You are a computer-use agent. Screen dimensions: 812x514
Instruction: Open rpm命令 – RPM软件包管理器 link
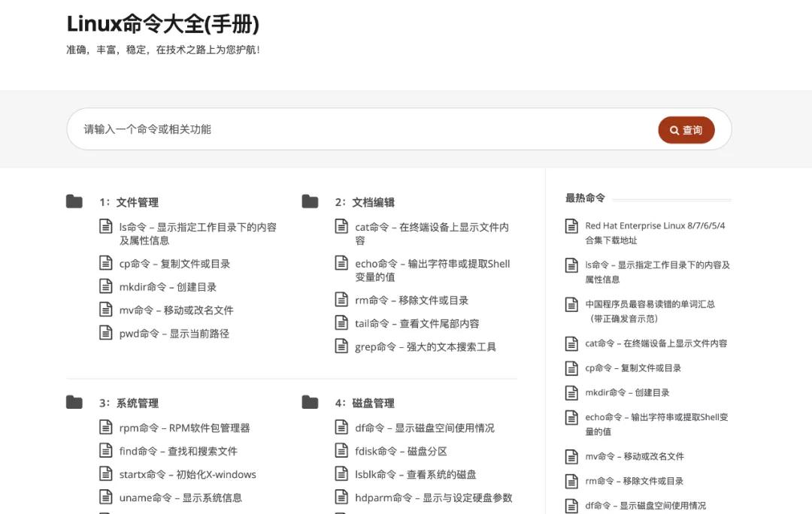[184, 428]
